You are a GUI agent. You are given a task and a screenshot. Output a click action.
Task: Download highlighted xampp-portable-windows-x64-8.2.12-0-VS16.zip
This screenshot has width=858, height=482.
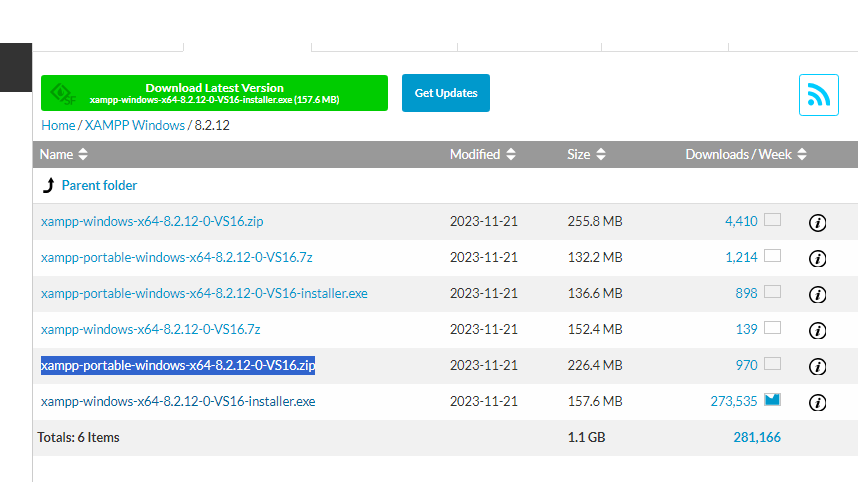coord(178,365)
